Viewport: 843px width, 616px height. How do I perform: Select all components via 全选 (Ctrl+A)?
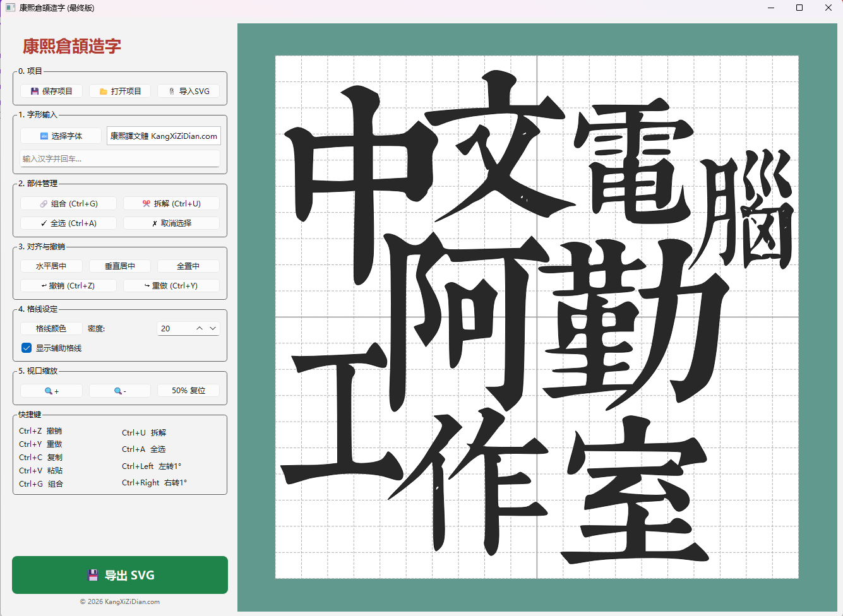pos(69,223)
